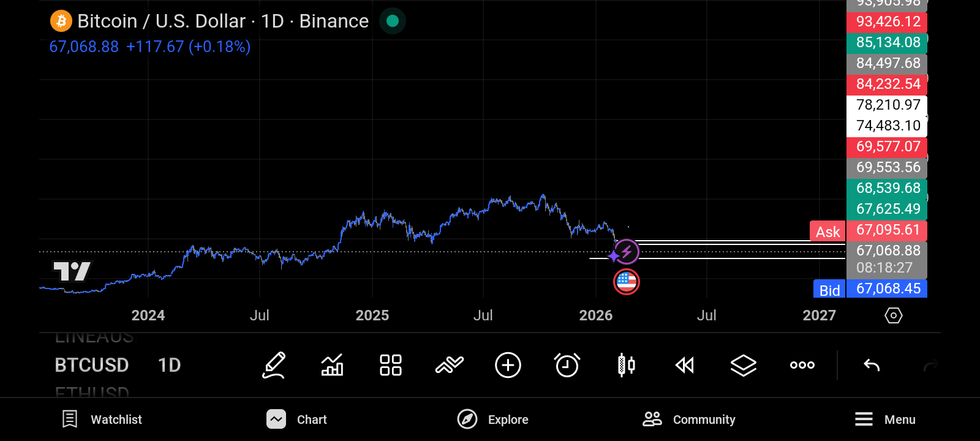Screen dimensions: 980x441
Task: Open the object tree layers icon
Action: coord(743,366)
